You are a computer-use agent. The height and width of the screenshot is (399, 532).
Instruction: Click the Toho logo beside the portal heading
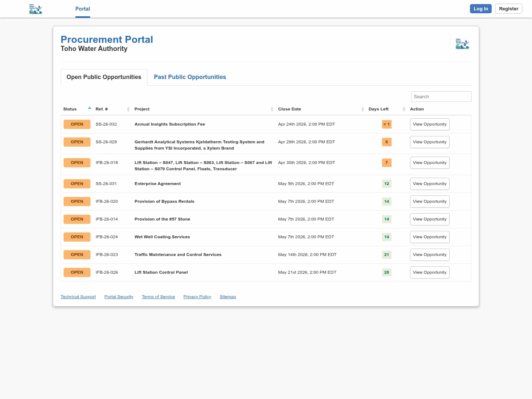tap(462, 44)
